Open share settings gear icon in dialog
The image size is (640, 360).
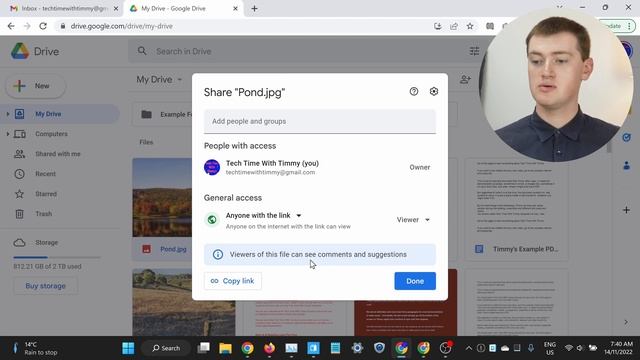[x=434, y=91]
